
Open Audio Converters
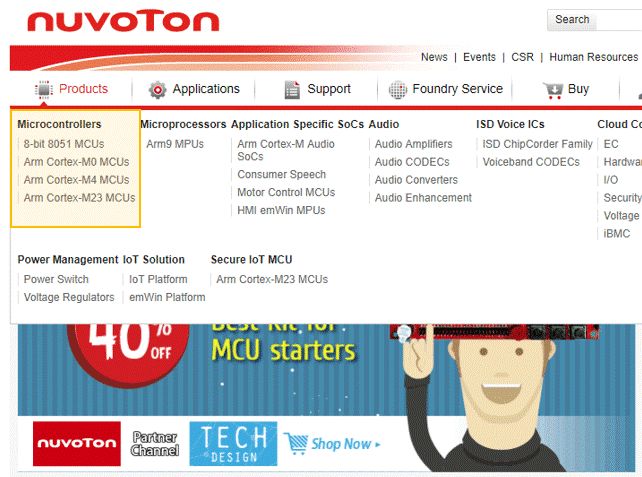(416, 180)
